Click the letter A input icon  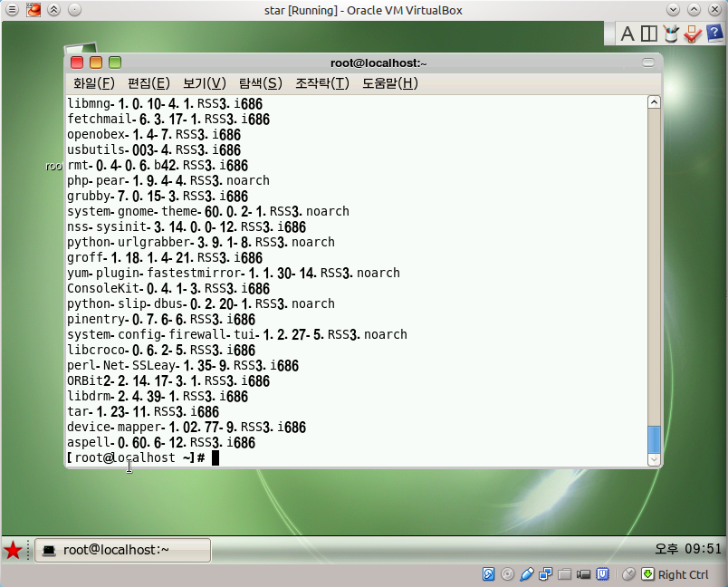[x=627, y=34]
